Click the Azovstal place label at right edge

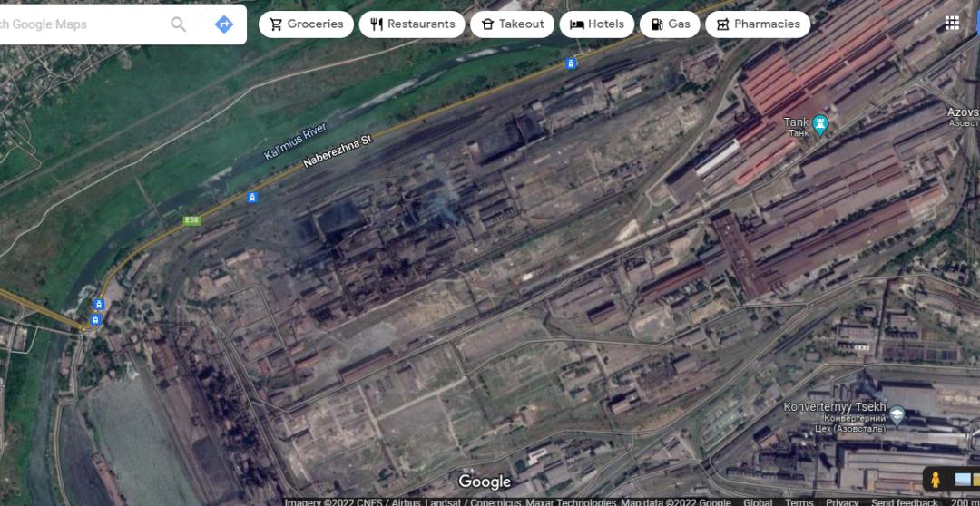(963, 118)
